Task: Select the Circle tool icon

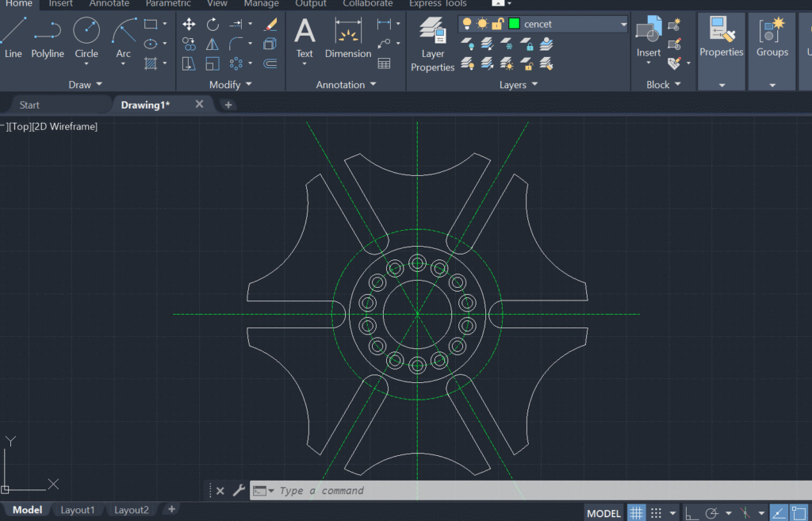Action: point(86,30)
